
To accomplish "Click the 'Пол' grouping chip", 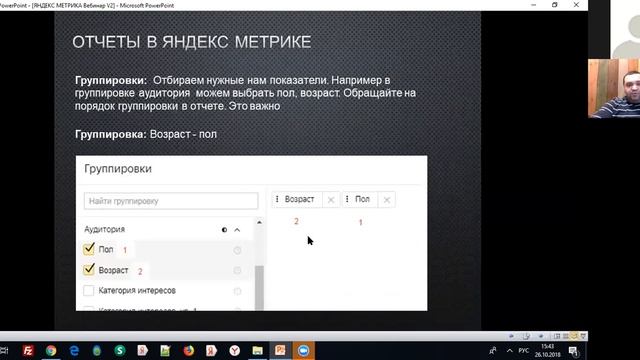I will [362, 199].
